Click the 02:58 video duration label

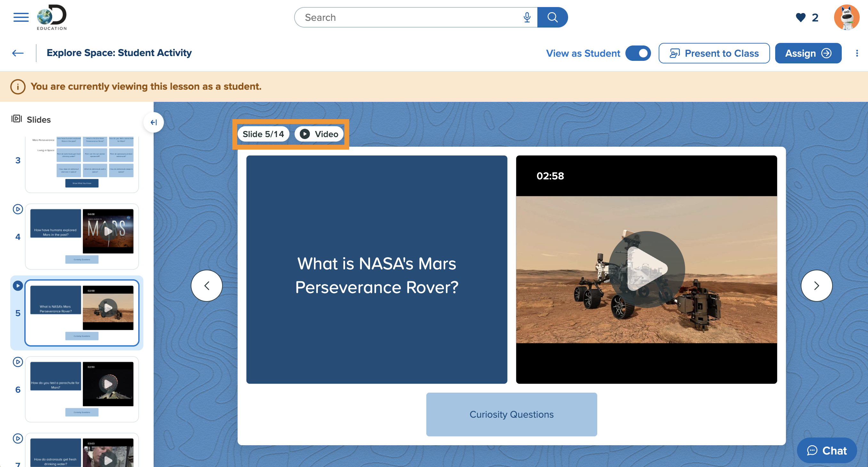(x=550, y=176)
